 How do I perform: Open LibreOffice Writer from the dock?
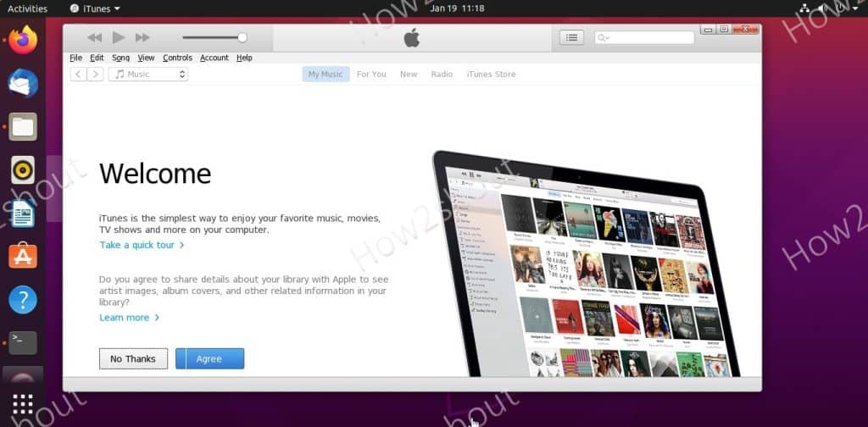(x=23, y=213)
